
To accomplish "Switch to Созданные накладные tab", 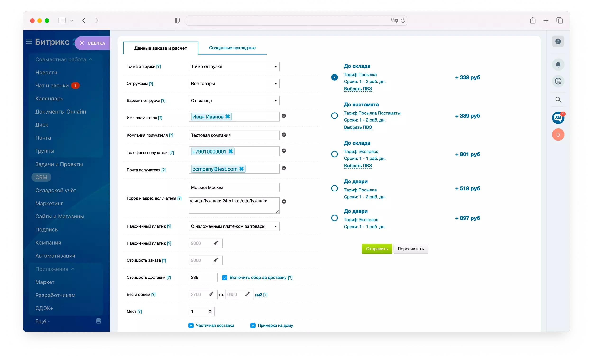I will coord(233,48).
